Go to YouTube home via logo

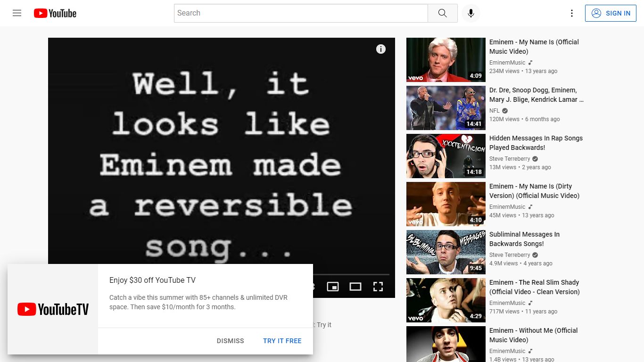pyautogui.click(x=55, y=13)
